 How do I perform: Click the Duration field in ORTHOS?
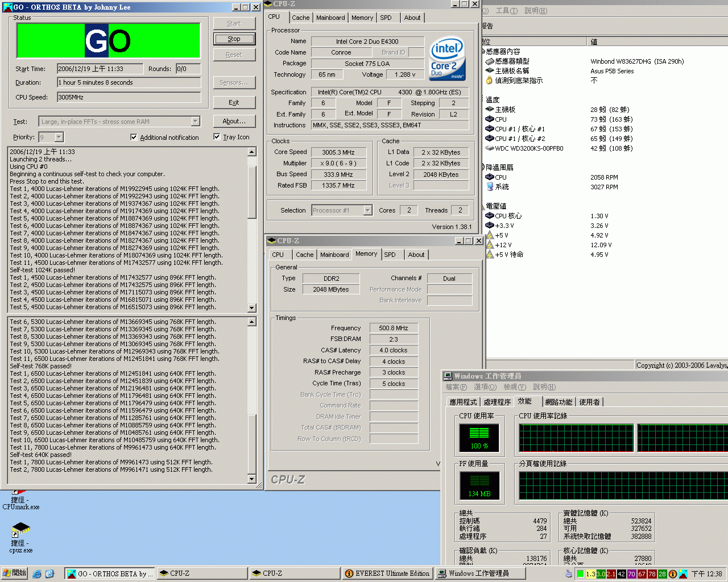point(129,82)
